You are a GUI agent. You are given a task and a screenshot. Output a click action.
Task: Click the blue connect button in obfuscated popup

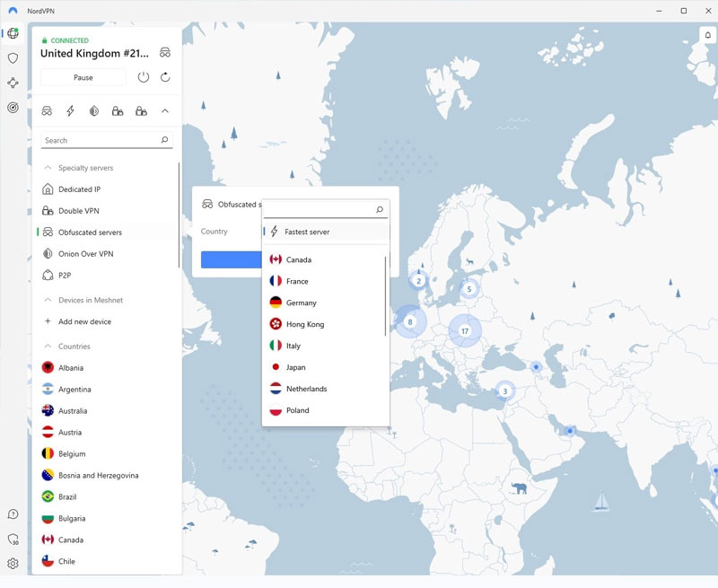click(x=232, y=259)
